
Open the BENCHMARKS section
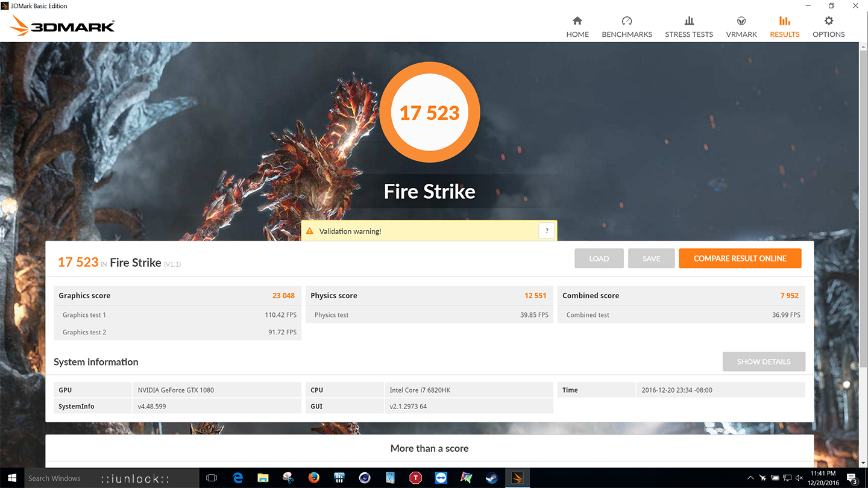[627, 27]
